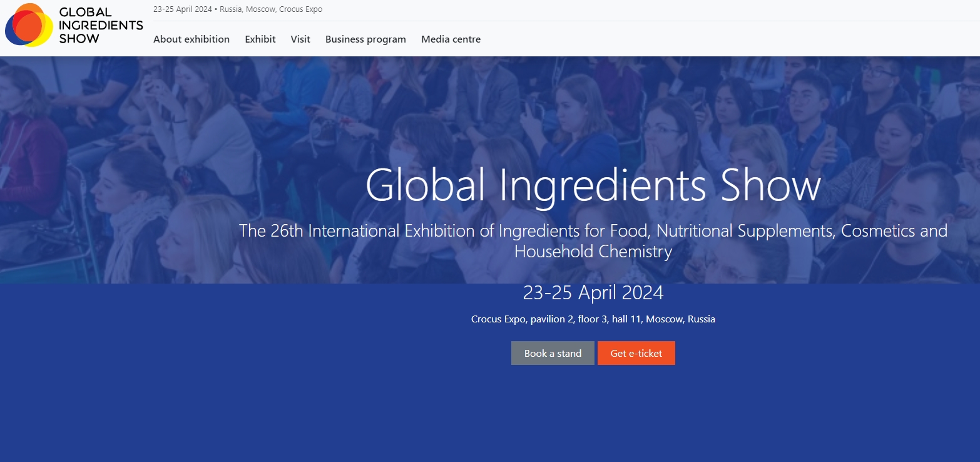Click the Book a stand button
This screenshot has height=462, width=980.
click(553, 353)
